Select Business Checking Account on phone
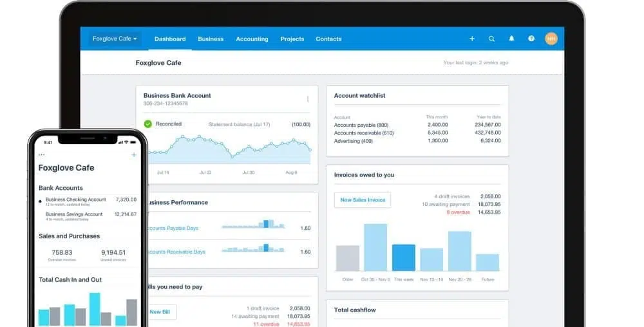Image resolution: width=644 pixels, height=327 pixels. (76, 200)
